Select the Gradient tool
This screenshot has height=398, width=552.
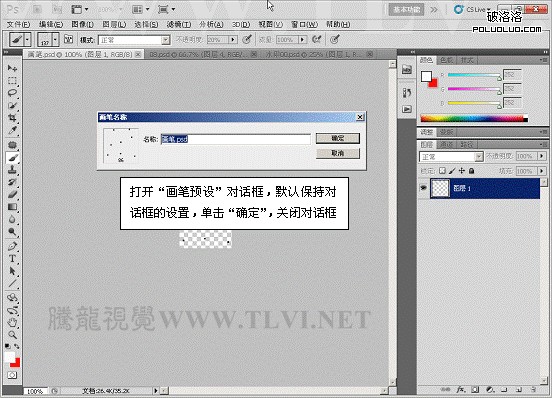point(12,207)
